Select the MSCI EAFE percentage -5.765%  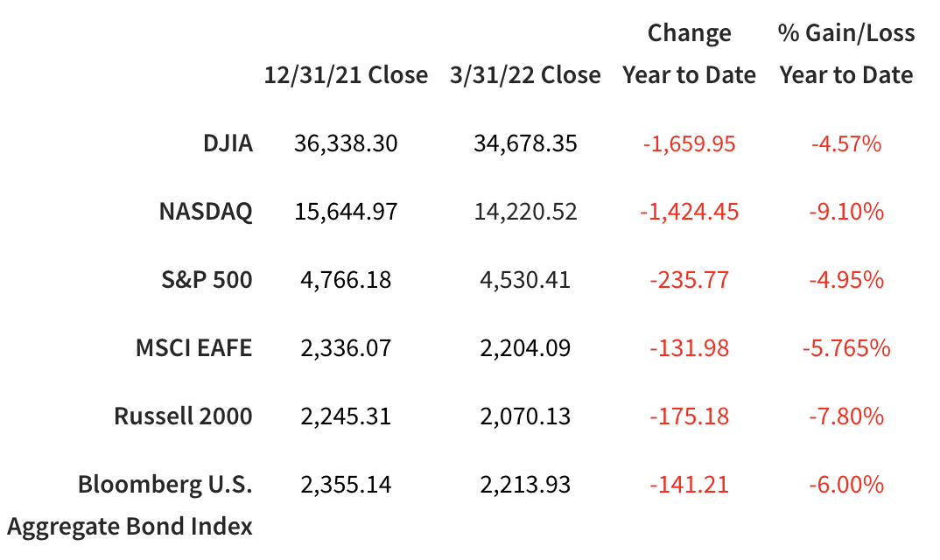(846, 348)
